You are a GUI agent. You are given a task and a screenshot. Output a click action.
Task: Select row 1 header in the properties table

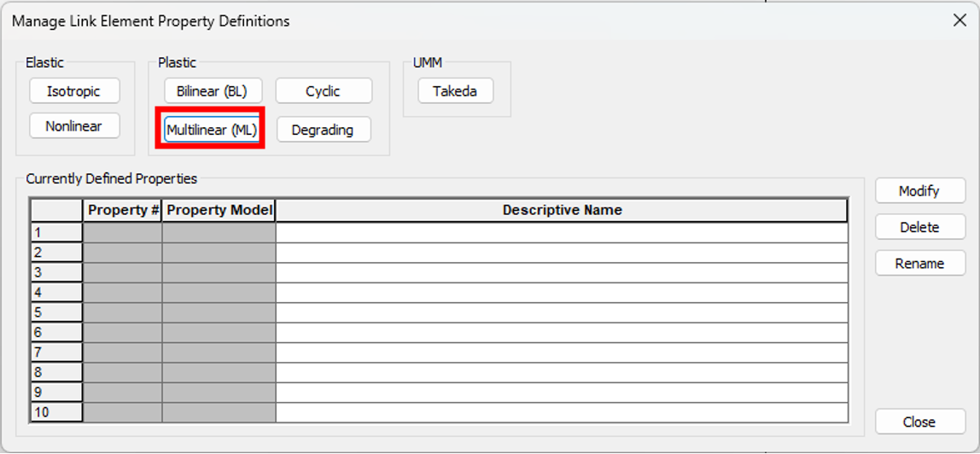57,233
